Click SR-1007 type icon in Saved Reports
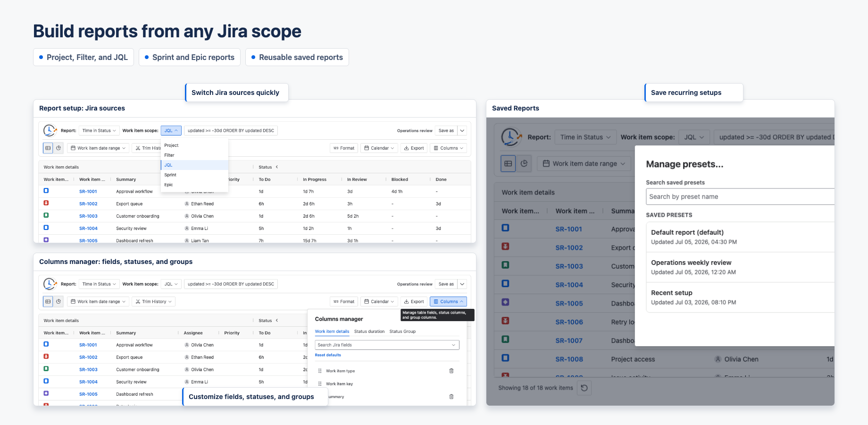 point(505,339)
